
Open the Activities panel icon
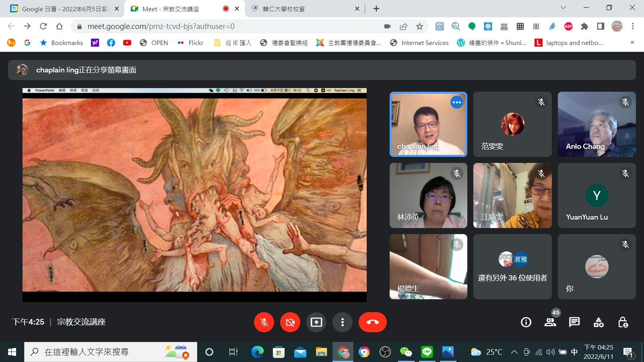(599, 322)
